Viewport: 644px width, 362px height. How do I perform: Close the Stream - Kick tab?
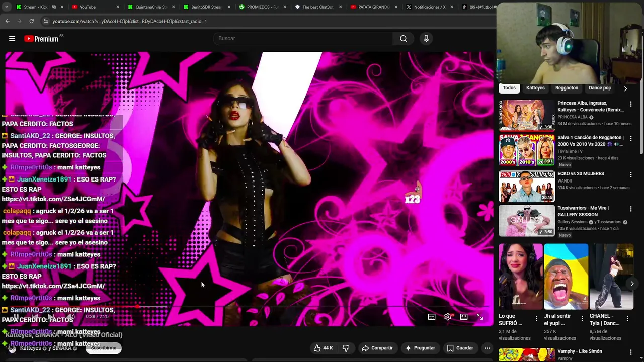tap(62, 7)
